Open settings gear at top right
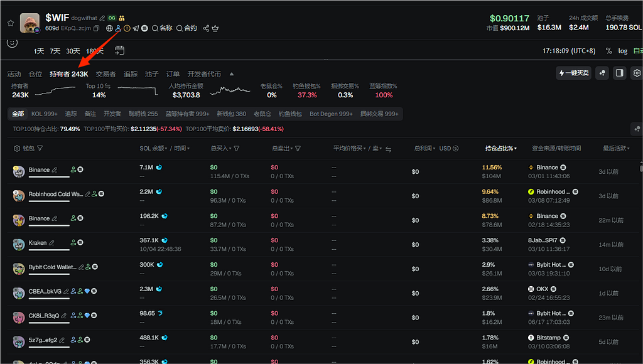 click(x=636, y=73)
